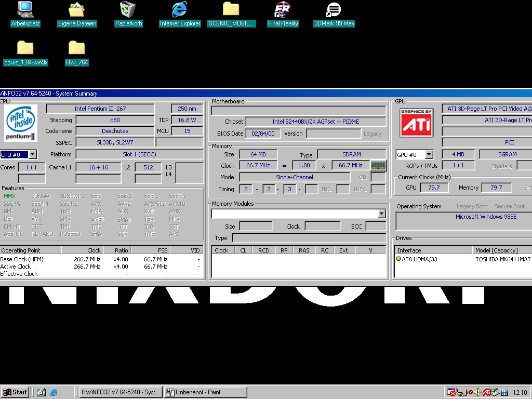Click the Secure Boot label
Screen dimensions: 532x399
pos(510,206)
